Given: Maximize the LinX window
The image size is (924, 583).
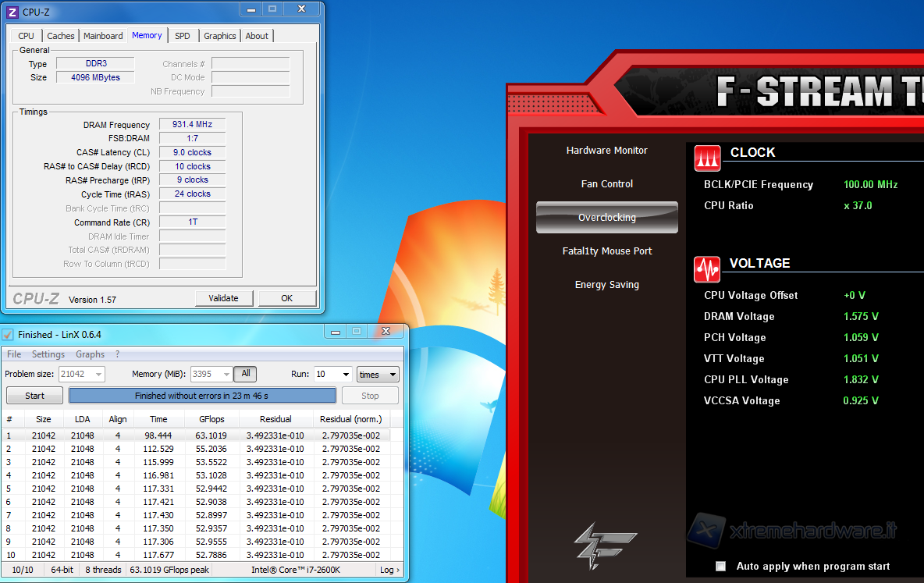Looking at the screenshot, I should point(357,332).
